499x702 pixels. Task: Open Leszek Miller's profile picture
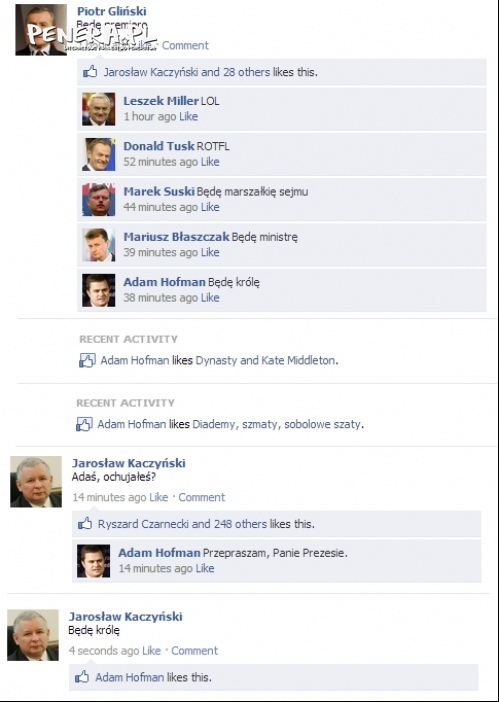click(98, 109)
